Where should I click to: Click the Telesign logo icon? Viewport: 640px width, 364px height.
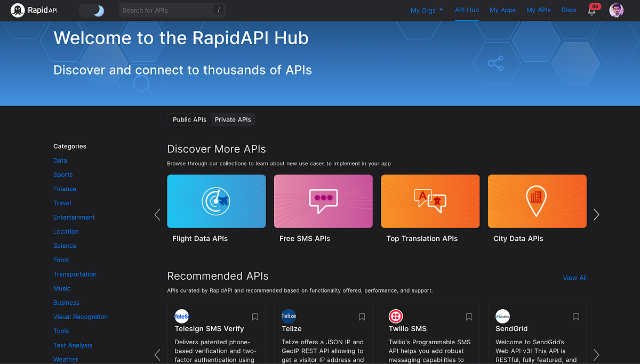tap(181, 316)
